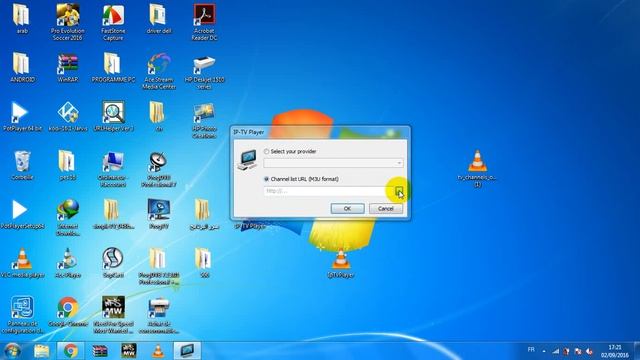Launch the ProgTV desktop shortcut
The width and height of the screenshot is (640, 360).
(158, 213)
